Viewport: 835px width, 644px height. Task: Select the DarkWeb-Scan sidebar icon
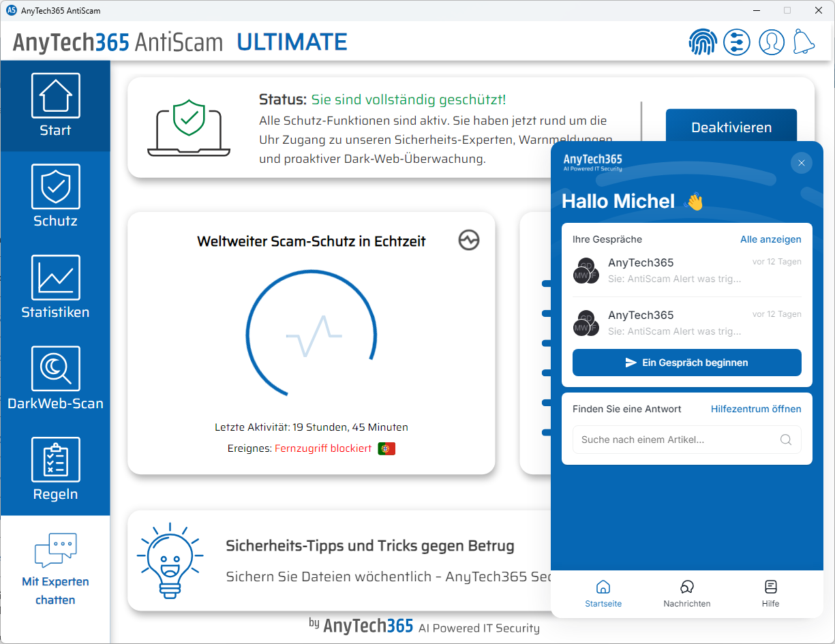(x=55, y=369)
